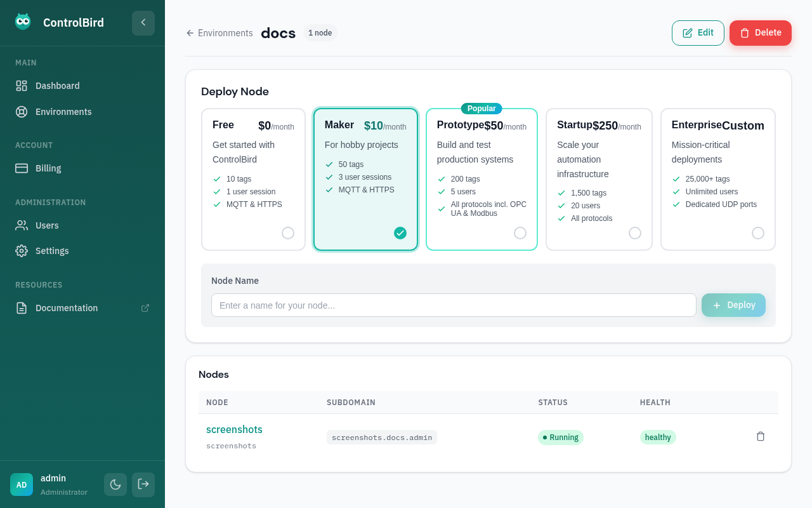
Task: Open the Dashboard page
Action: [82, 86]
